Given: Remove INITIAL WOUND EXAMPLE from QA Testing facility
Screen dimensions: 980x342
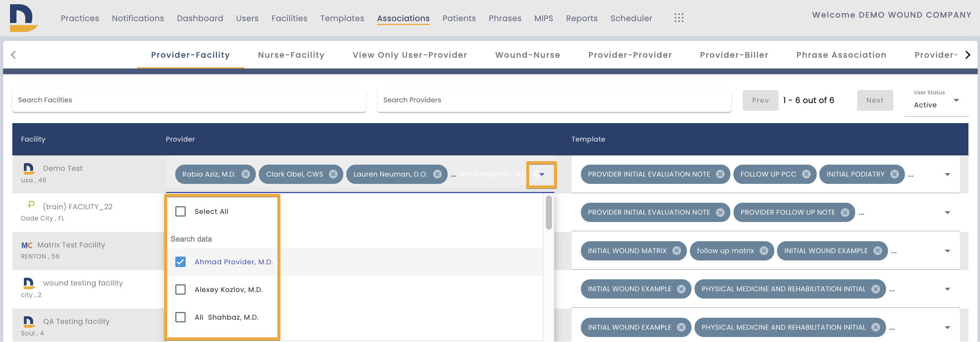Looking at the screenshot, I should tap(681, 327).
